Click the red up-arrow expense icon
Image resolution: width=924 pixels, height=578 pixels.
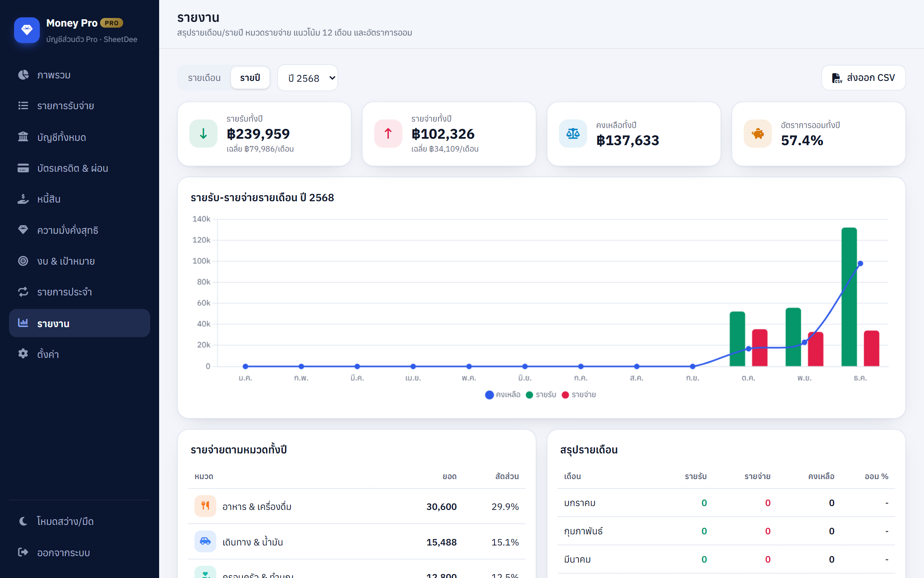click(388, 134)
